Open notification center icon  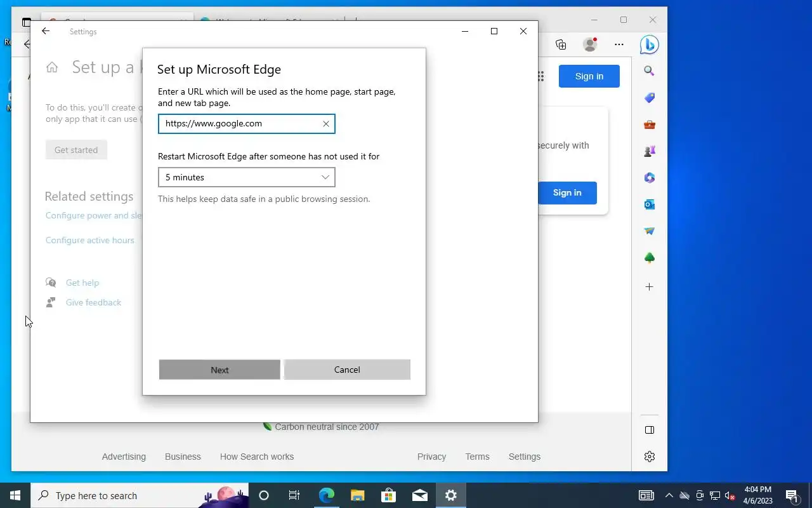(x=792, y=495)
